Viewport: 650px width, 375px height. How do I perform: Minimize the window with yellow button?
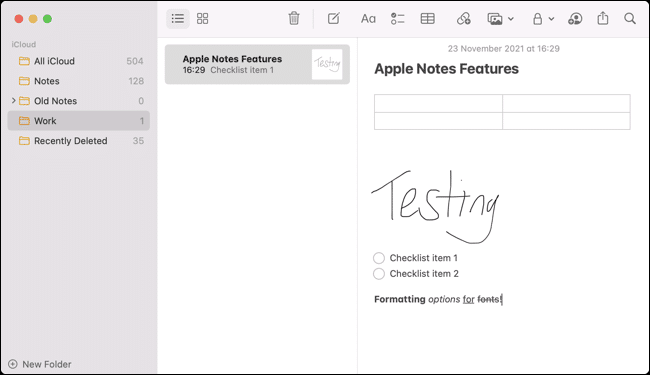click(x=33, y=19)
